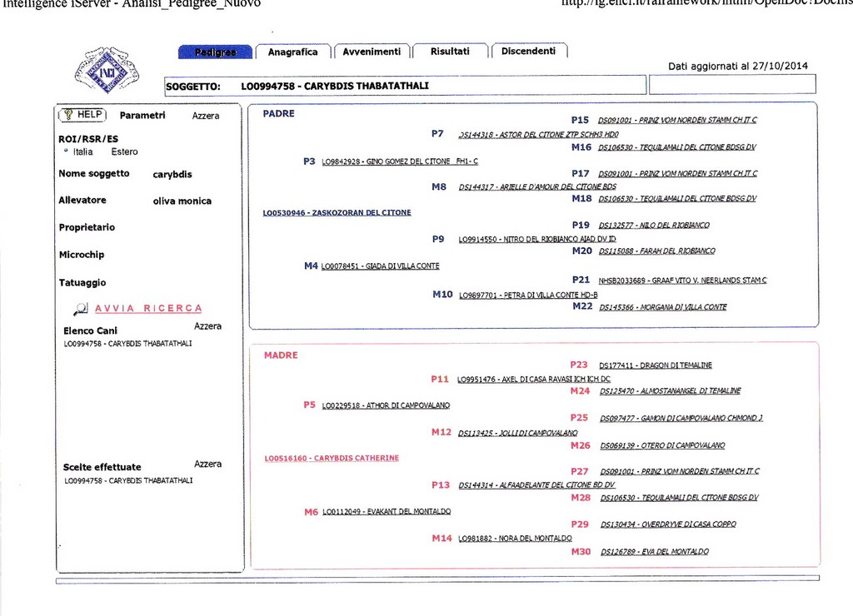The width and height of the screenshot is (853, 616).
Task: Open P23 Dragon di Temaline link
Action: pos(656,365)
